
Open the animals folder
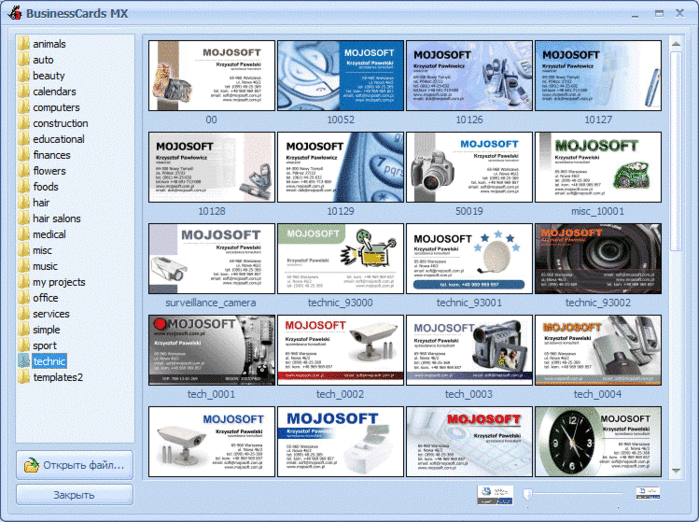(42, 44)
